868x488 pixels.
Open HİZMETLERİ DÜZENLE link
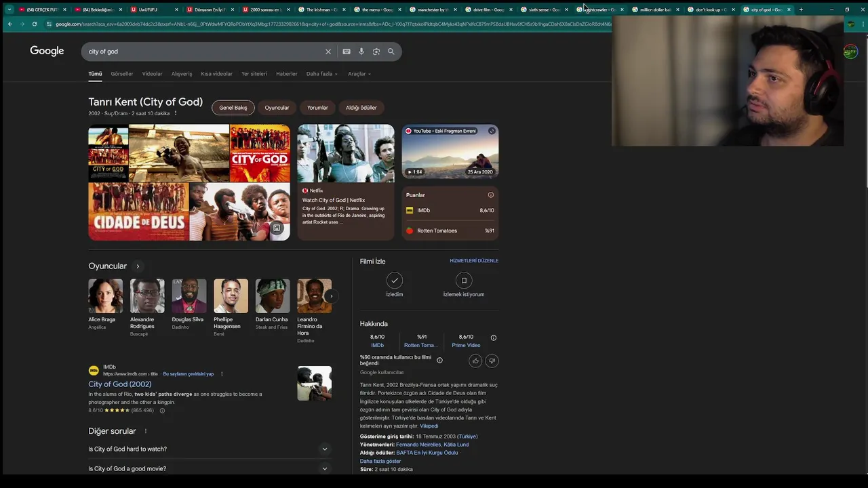pyautogui.click(x=474, y=261)
